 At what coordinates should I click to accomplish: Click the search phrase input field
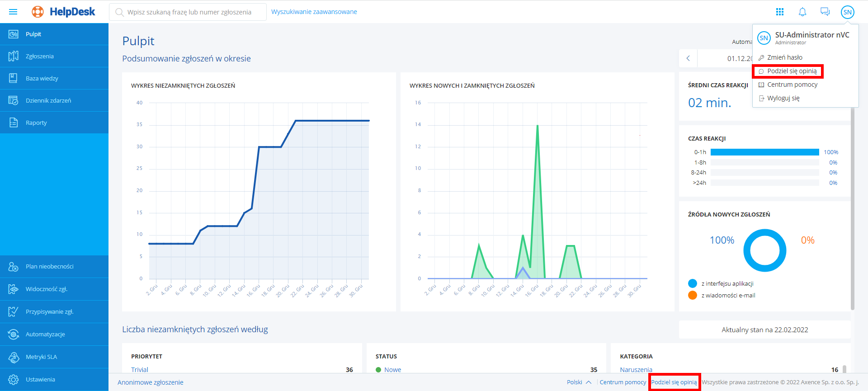pyautogui.click(x=189, y=12)
